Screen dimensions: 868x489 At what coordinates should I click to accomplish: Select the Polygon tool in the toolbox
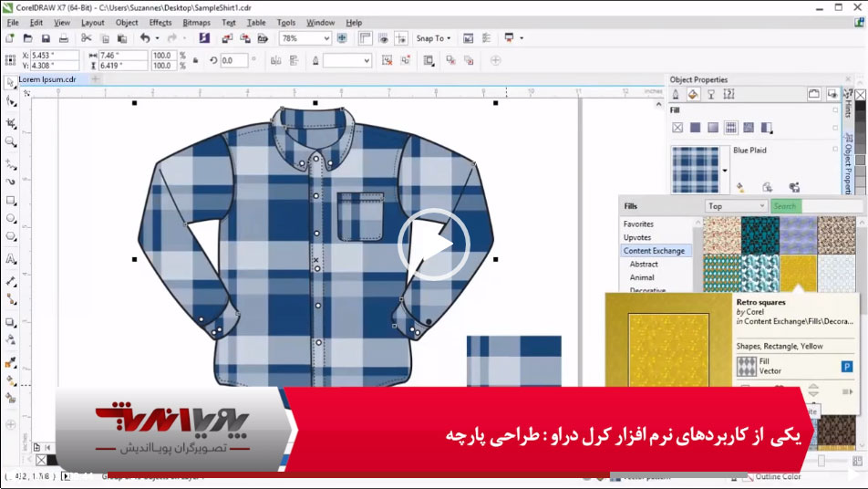10,236
